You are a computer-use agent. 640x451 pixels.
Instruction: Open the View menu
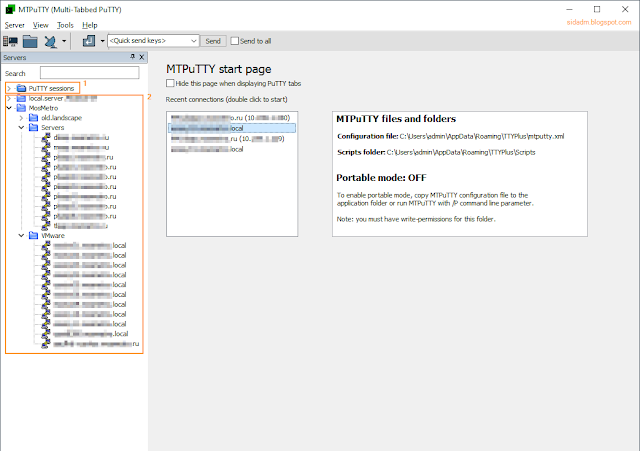40,25
